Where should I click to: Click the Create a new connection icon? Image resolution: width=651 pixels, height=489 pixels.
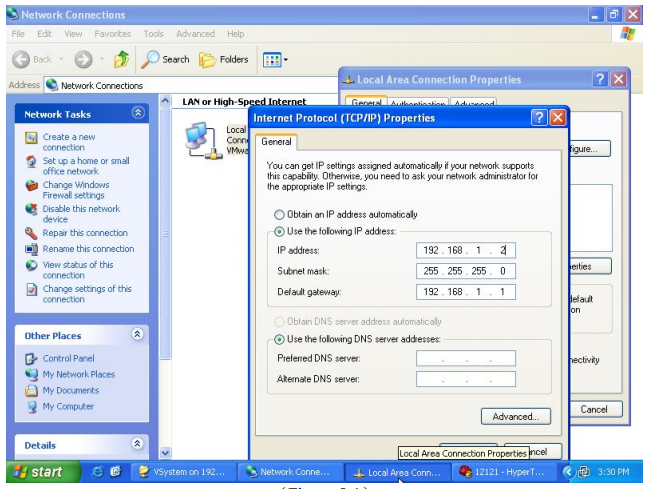pos(31,137)
